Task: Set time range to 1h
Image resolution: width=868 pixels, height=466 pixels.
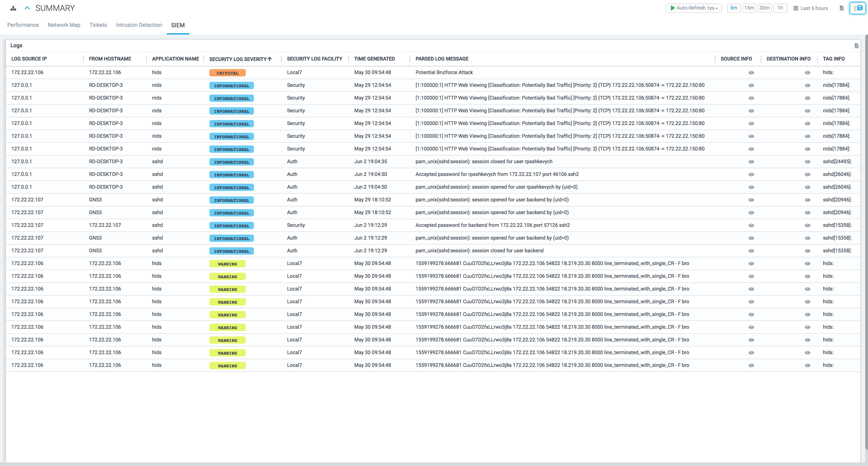Action: [x=780, y=8]
